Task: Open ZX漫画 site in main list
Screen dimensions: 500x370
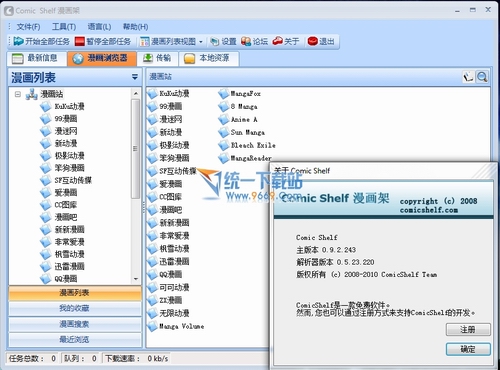Action: coord(164,300)
